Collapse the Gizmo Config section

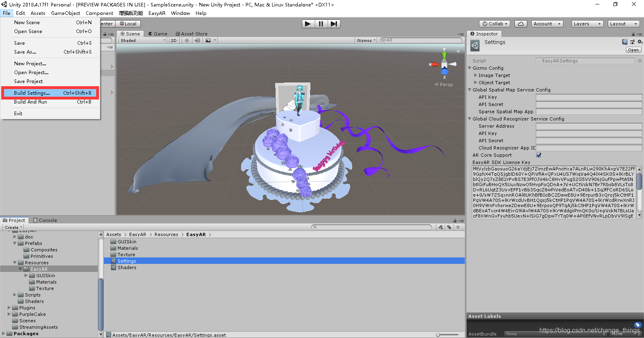point(470,68)
